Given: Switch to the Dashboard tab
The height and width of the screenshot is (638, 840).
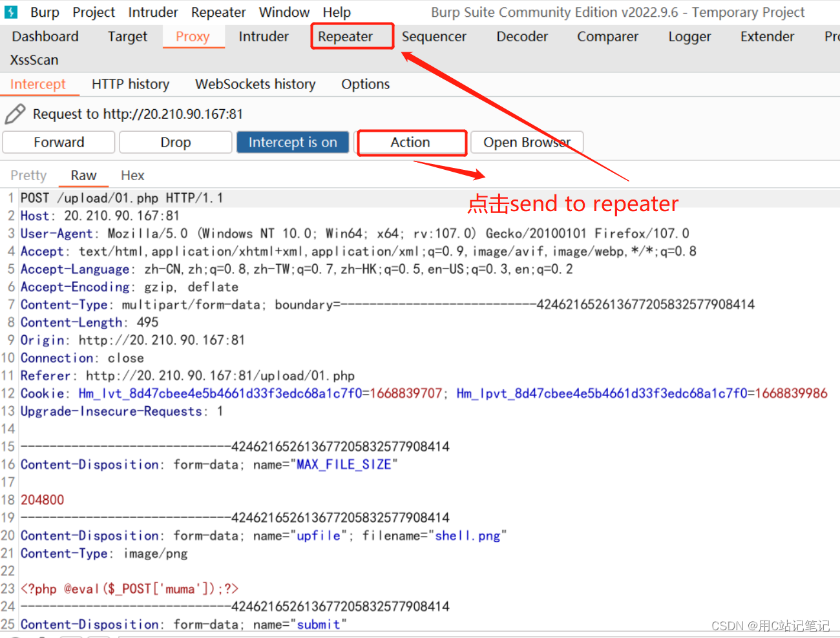Looking at the screenshot, I should [x=45, y=37].
